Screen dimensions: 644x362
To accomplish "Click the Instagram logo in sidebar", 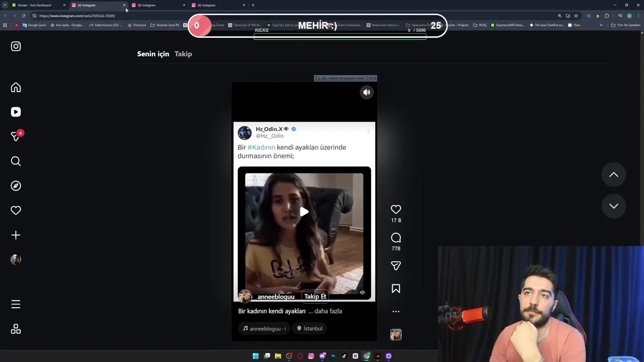I will [16, 46].
